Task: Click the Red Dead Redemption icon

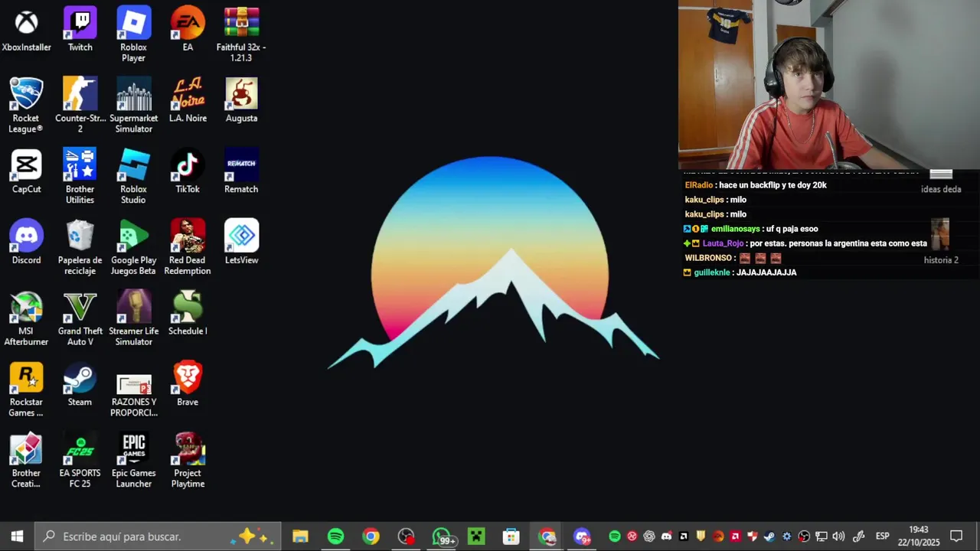Action: [x=188, y=248]
